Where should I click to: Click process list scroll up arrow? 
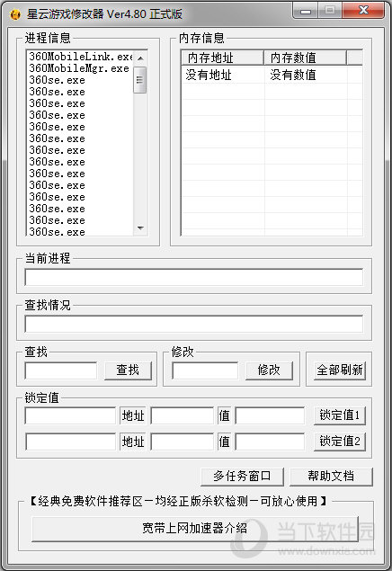click(140, 58)
